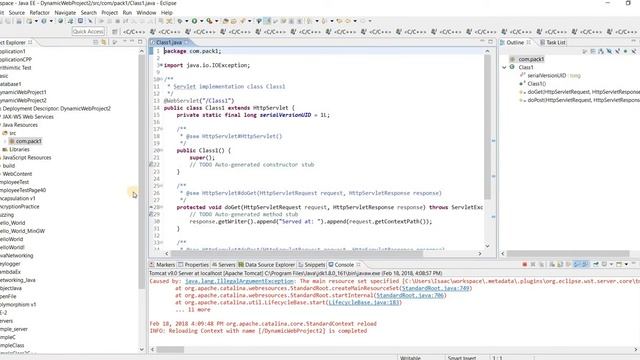The width and height of the screenshot is (640, 360).
Task: Click the External Tools run icon
Action: 209,21
